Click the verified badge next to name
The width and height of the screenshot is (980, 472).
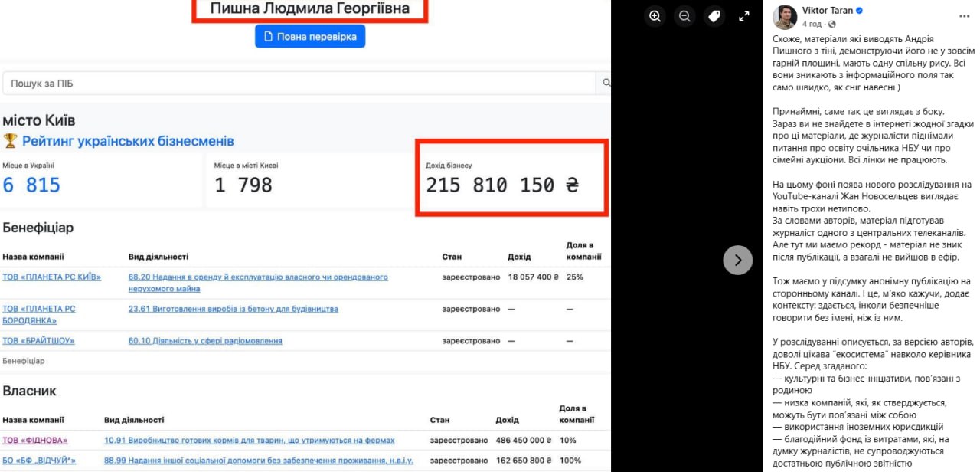pyautogui.click(x=860, y=11)
